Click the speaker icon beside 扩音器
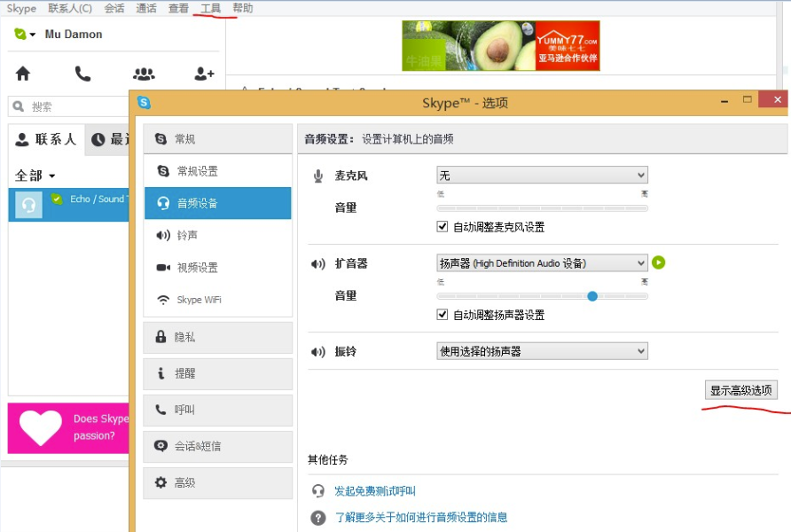791x532 pixels. pos(318,263)
